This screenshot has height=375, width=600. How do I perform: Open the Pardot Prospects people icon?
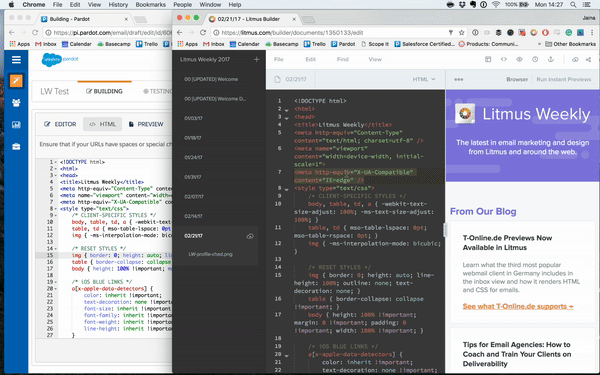pos(16,103)
